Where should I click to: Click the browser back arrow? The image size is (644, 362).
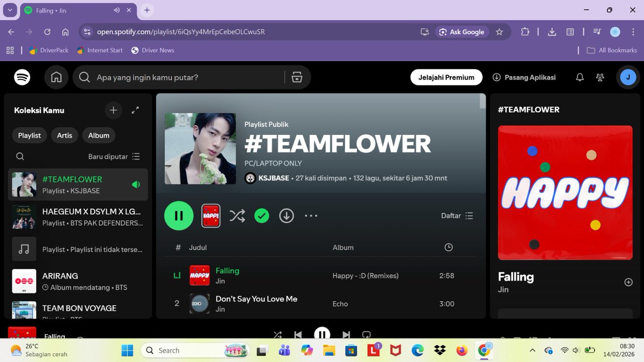click(x=11, y=32)
